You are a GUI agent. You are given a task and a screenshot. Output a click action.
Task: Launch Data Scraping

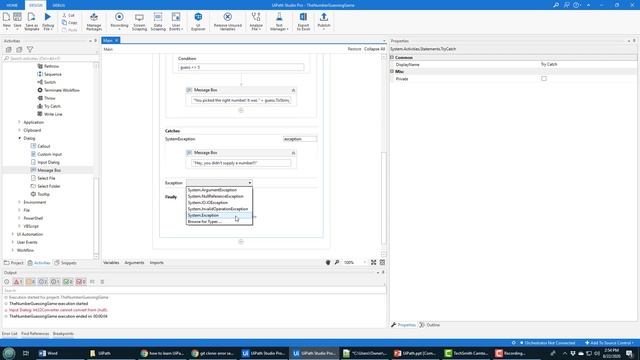click(x=158, y=21)
